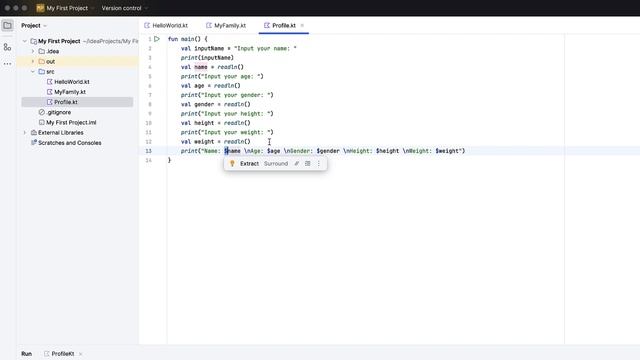Click the $height variable in print statement
Image resolution: width=640 pixels, height=360 pixels.
pyautogui.click(x=387, y=151)
